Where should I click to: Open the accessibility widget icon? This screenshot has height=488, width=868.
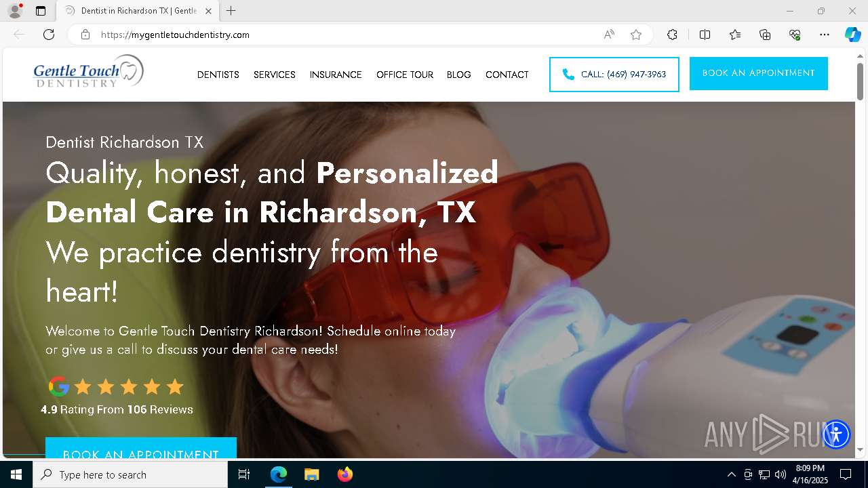pyautogui.click(x=836, y=434)
